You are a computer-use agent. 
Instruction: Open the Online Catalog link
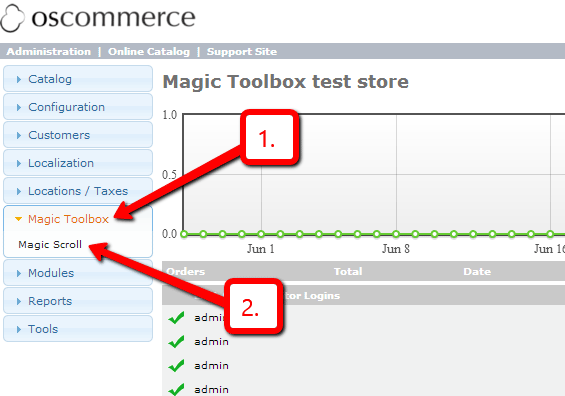(149, 52)
